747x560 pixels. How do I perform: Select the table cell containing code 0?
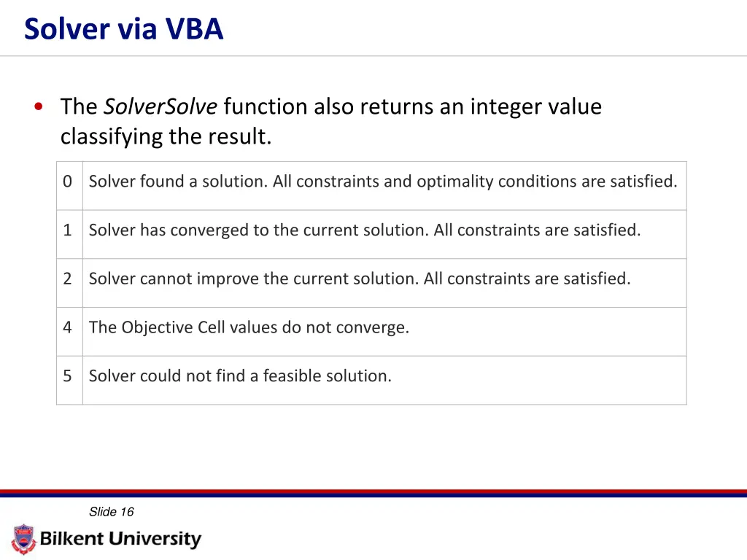[x=68, y=182]
